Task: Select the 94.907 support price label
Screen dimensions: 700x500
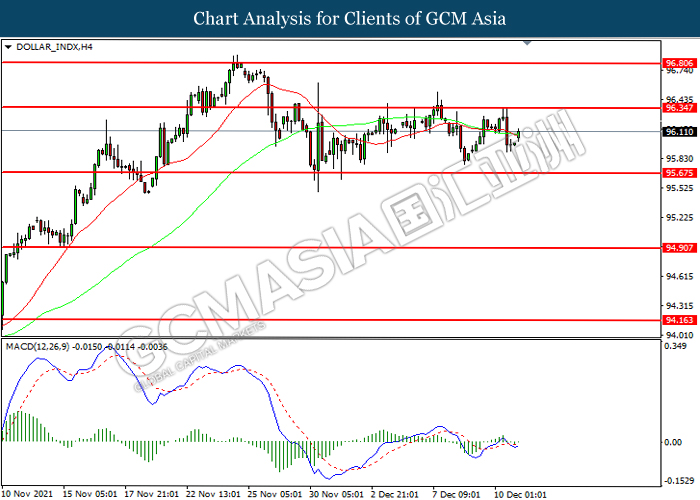Action: tap(679, 248)
